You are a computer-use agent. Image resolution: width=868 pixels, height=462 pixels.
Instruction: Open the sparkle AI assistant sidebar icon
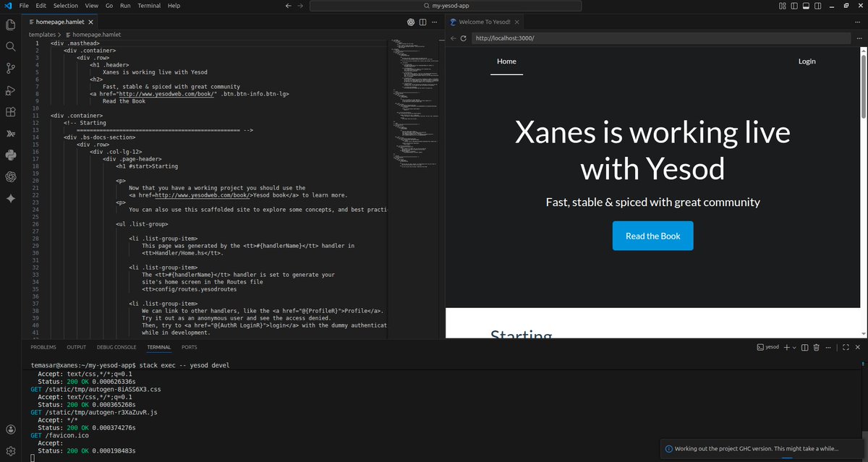click(10, 199)
